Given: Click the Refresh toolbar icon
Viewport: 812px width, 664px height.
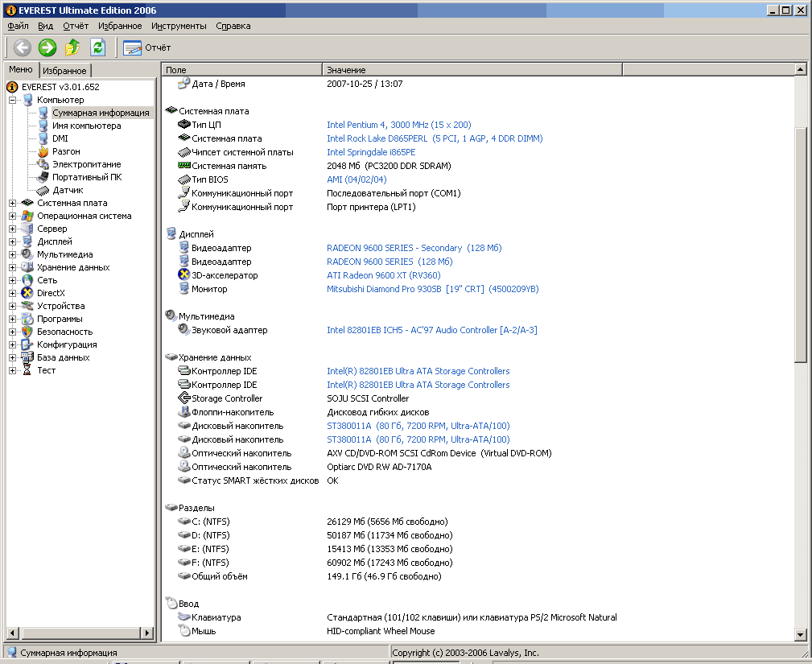Looking at the screenshot, I should [97, 47].
